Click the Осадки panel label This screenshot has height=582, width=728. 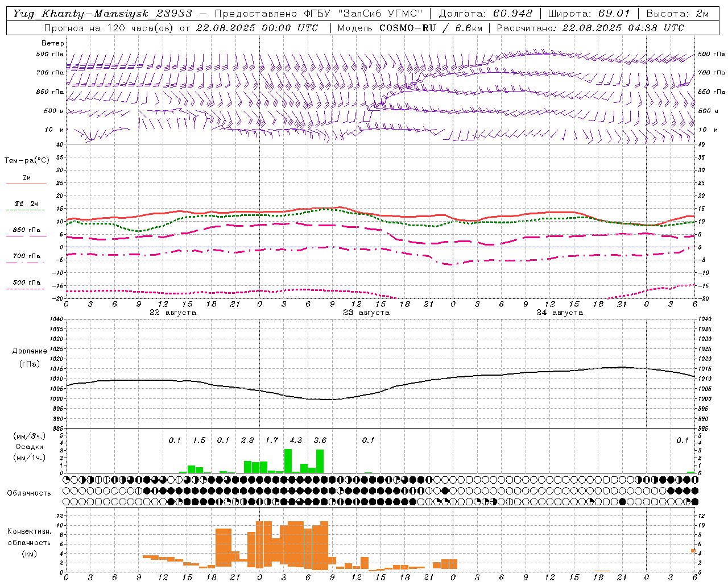30,447
